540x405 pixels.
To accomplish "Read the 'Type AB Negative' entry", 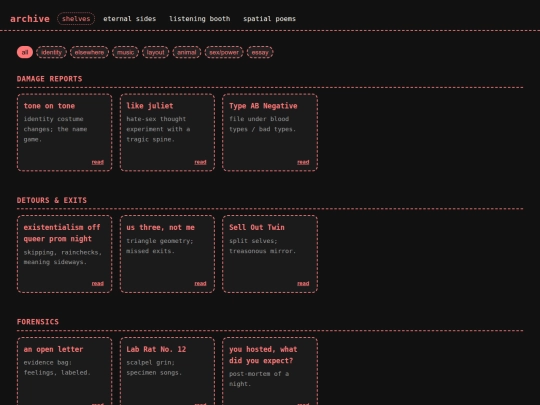I will [x=303, y=162].
